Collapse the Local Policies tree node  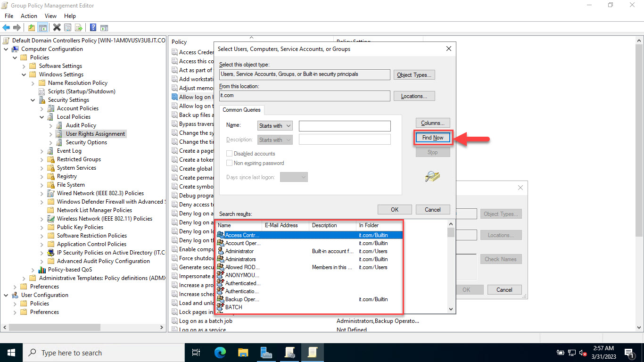point(42,116)
